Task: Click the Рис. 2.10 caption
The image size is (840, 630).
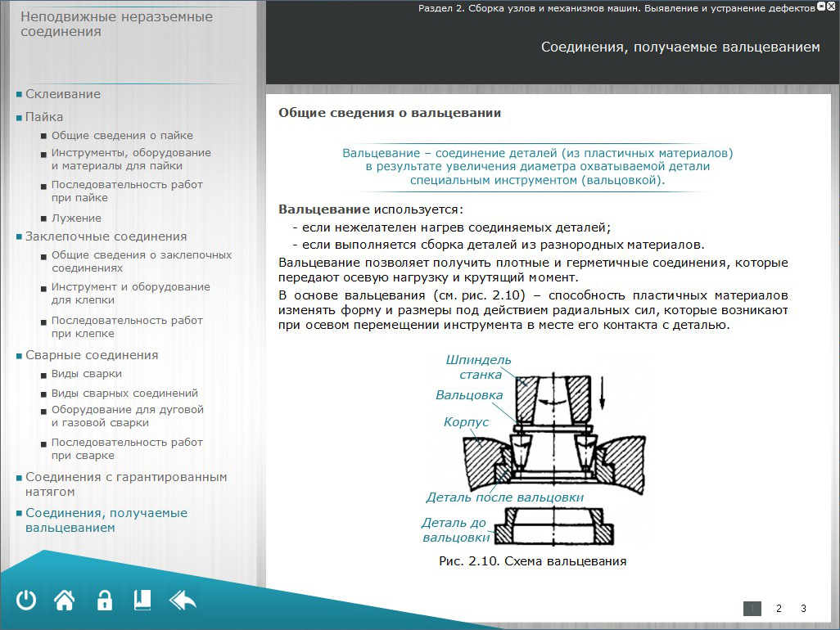Action: point(532,561)
